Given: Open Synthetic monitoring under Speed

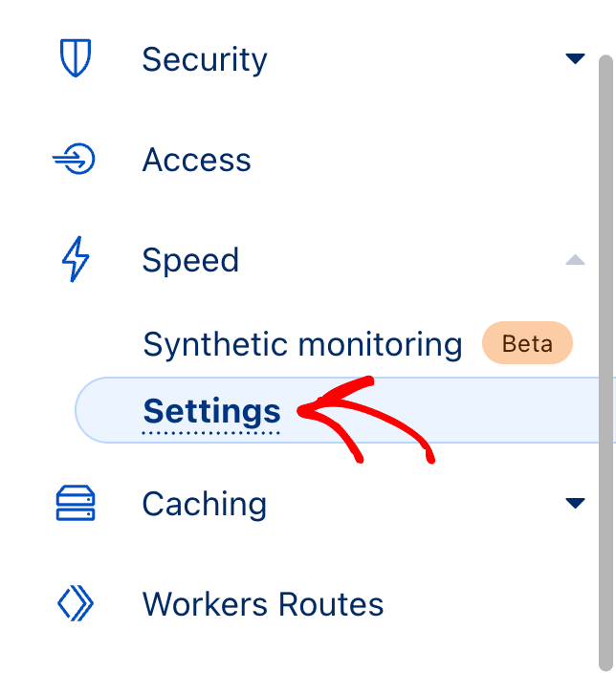Looking at the screenshot, I should 302,344.
